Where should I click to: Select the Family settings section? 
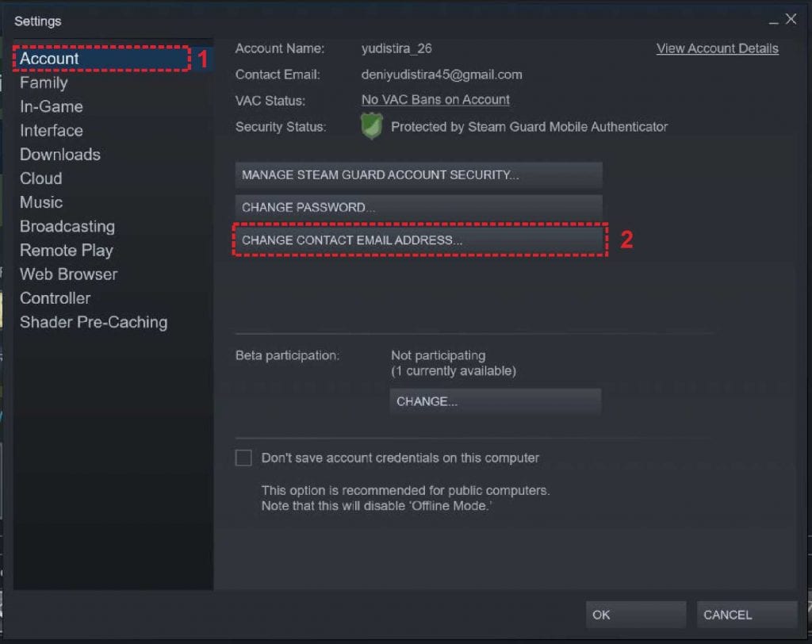[x=44, y=82]
